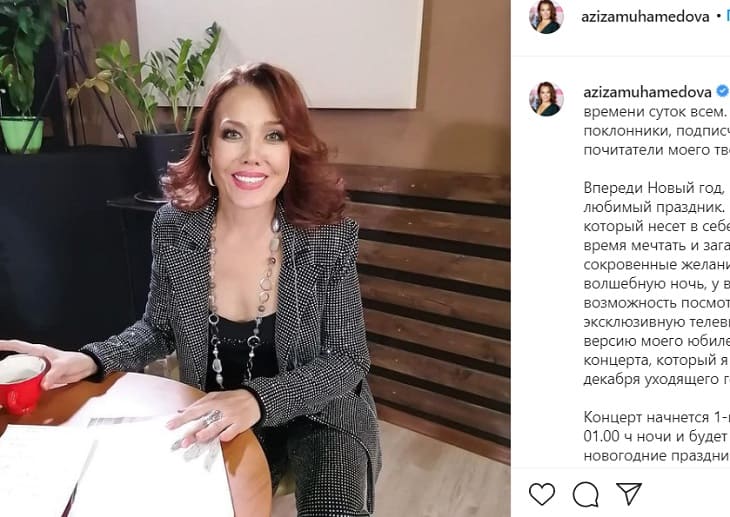Click the caption line 'декабря уходящего'
The height and width of the screenshot is (517, 730).
pos(656,379)
